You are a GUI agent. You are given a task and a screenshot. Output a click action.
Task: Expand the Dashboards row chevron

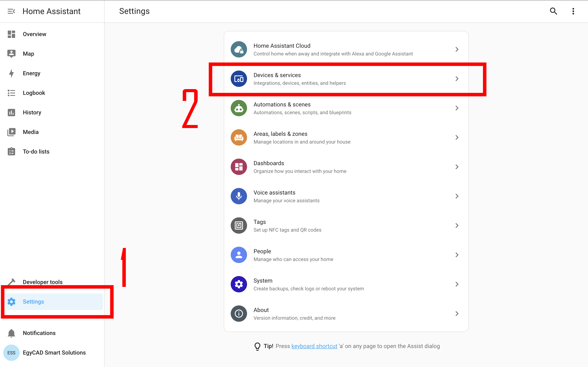pos(457,167)
